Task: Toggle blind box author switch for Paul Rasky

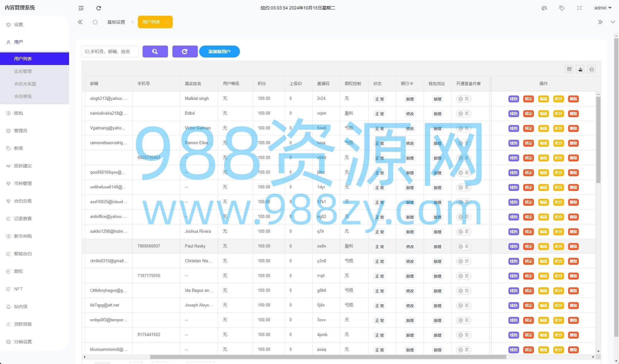Action: click(464, 247)
